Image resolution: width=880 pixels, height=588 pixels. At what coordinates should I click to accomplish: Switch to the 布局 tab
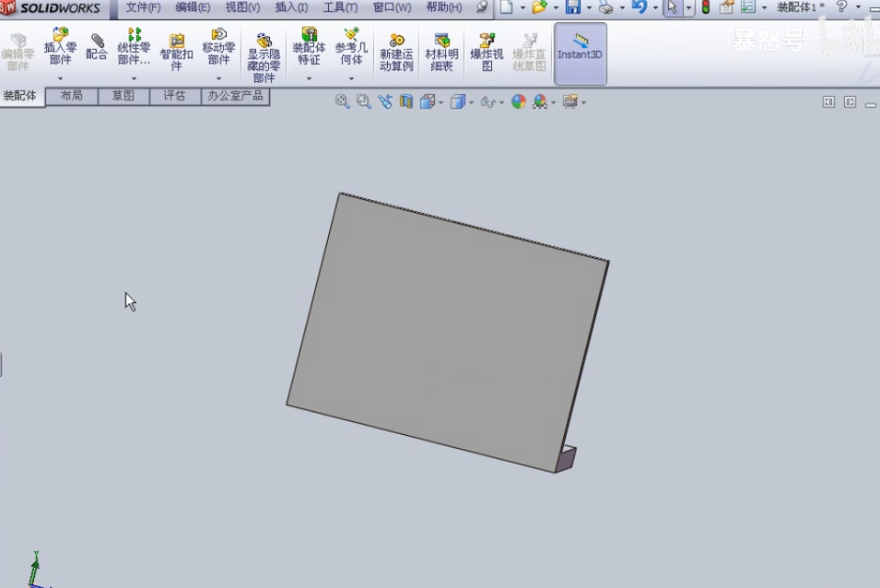(x=72, y=96)
